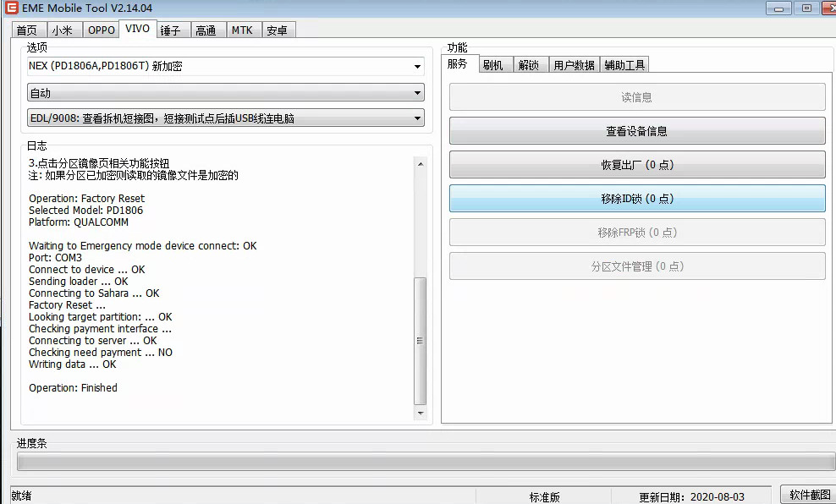This screenshot has height=504, width=836.
Task: Click the 查看设备信息 button
Action: coord(637,130)
